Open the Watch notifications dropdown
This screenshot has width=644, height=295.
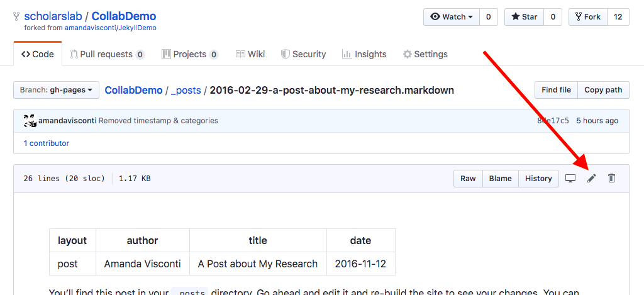click(452, 17)
